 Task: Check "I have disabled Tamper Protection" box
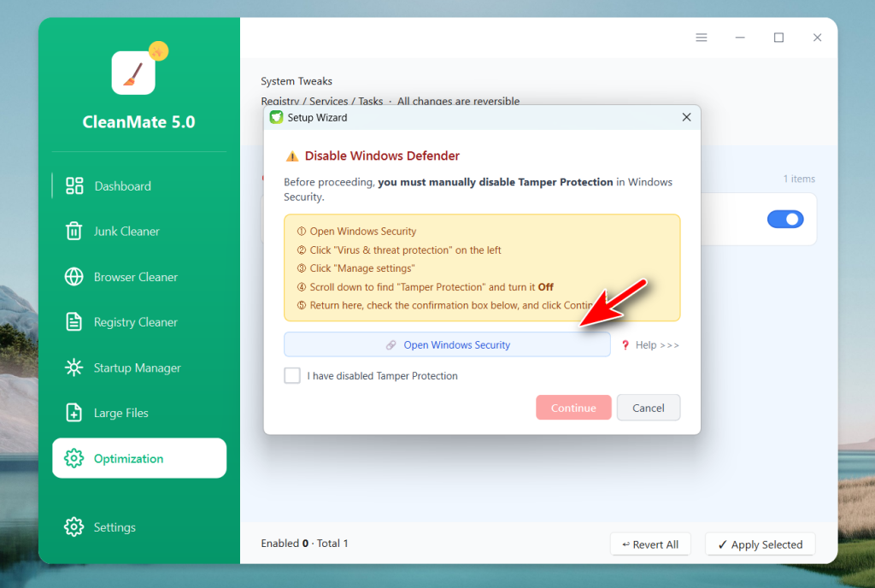pyautogui.click(x=292, y=376)
